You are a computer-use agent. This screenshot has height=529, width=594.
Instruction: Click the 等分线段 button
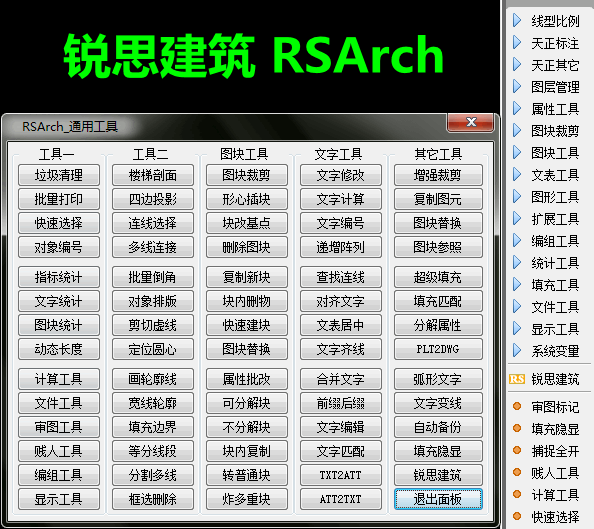coord(153,451)
